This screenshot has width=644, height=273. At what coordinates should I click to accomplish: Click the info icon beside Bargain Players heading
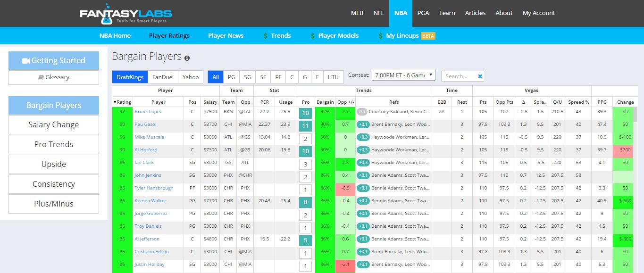[x=187, y=58]
